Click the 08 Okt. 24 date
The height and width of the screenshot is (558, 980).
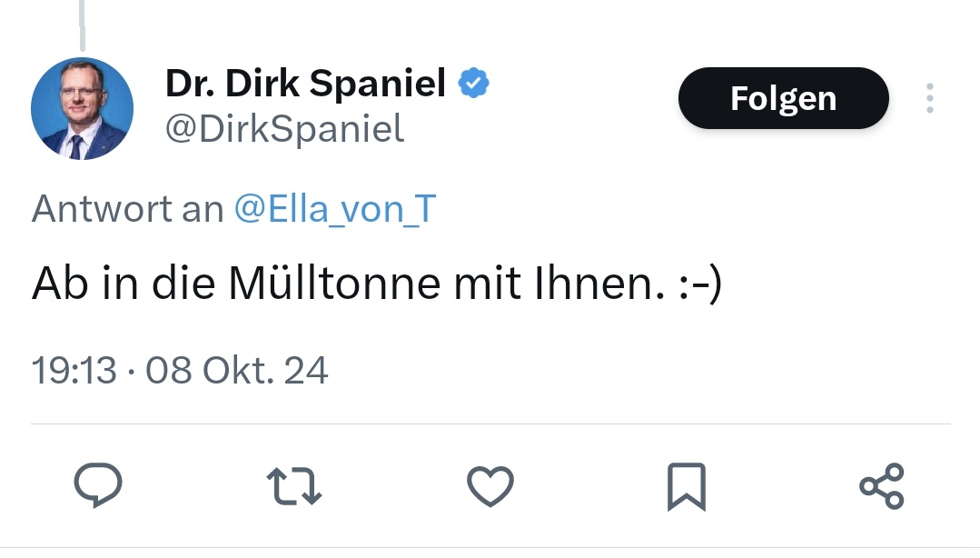click(x=237, y=370)
